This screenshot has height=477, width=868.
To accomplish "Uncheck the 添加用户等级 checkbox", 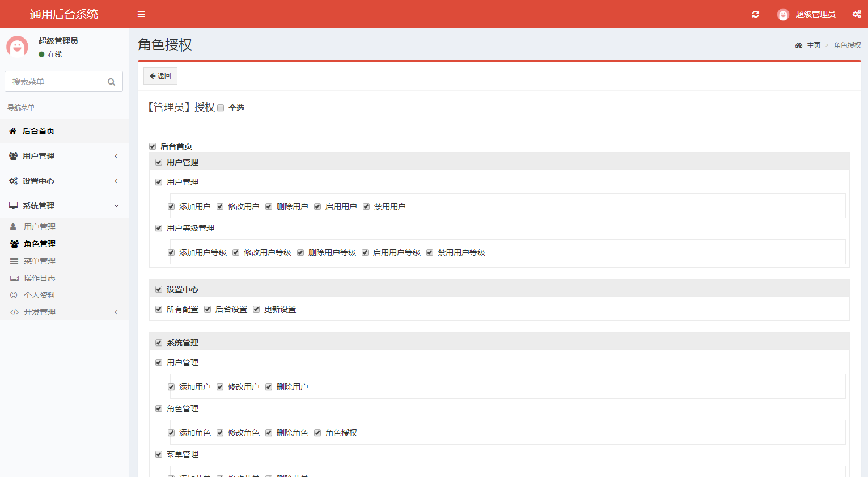I will (x=171, y=252).
